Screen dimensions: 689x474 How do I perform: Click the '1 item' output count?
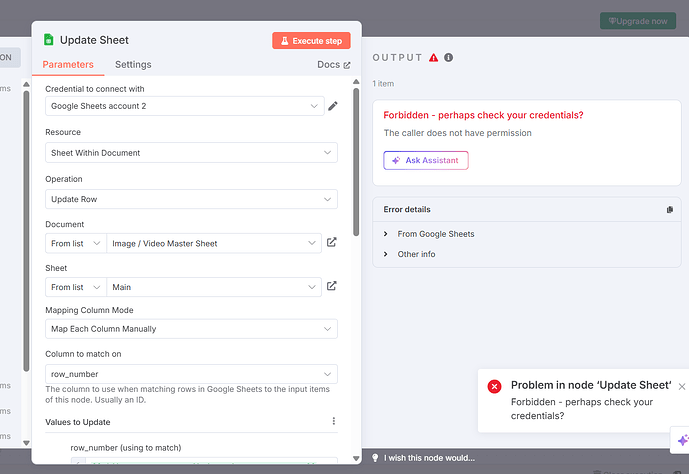tap(383, 83)
